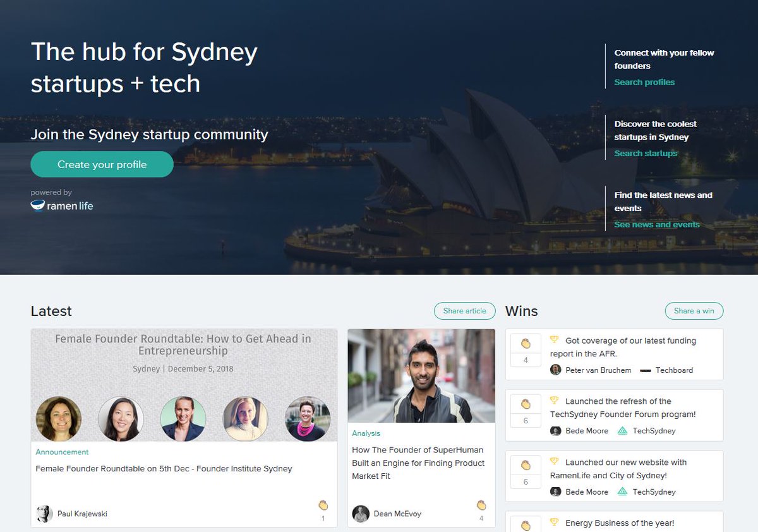
Task: Click Create your profile
Action: 102,164
